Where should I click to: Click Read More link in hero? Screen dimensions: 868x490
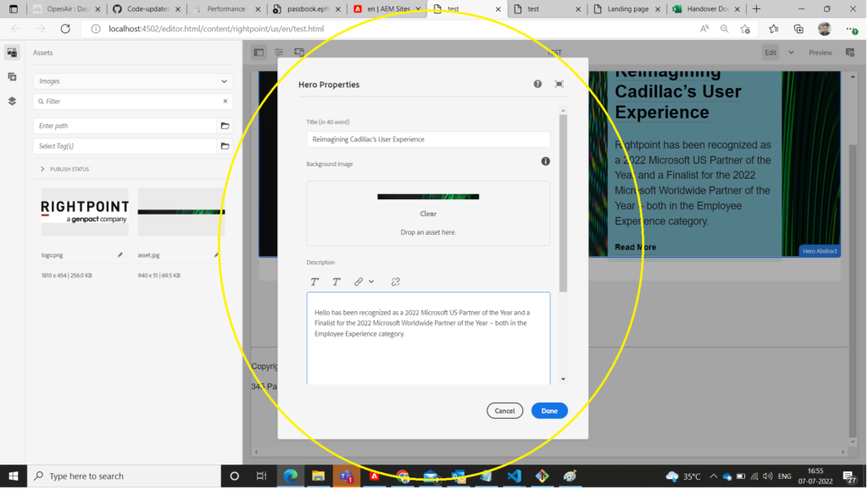point(635,247)
